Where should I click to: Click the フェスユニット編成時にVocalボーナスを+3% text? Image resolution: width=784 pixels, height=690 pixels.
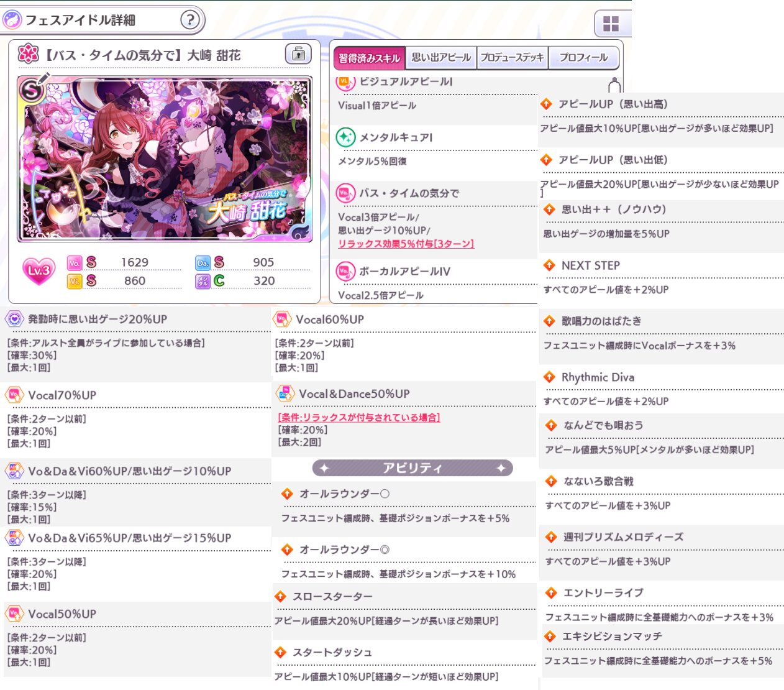[639, 346]
